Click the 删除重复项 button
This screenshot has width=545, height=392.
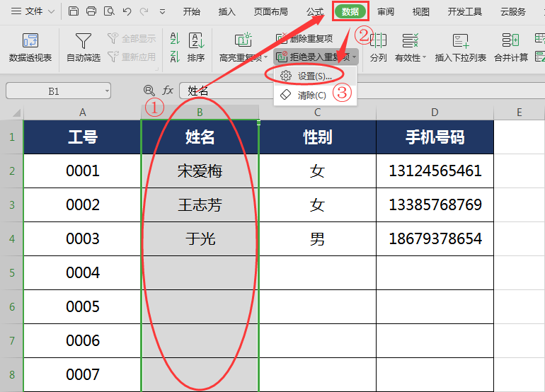click(x=304, y=38)
